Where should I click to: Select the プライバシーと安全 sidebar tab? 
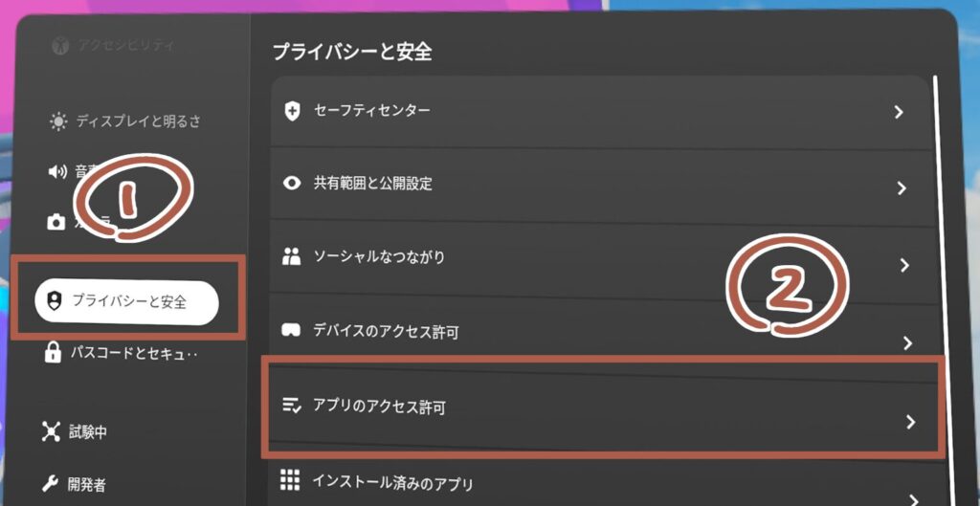(x=126, y=301)
